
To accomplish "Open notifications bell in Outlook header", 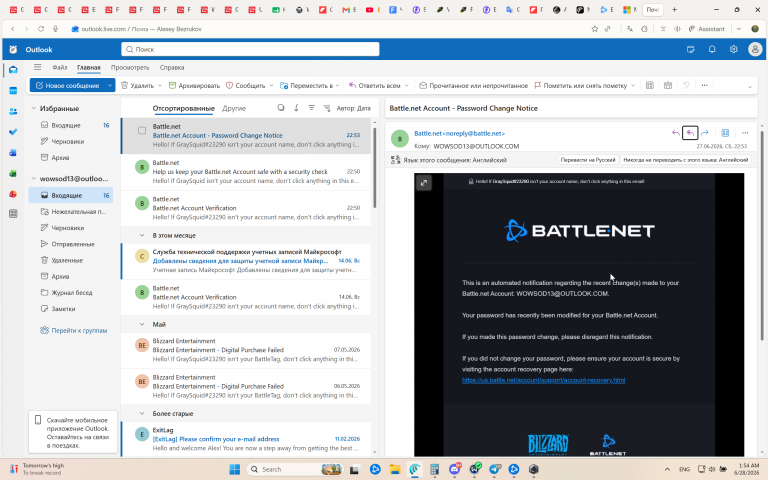I will (x=712, y=49).
